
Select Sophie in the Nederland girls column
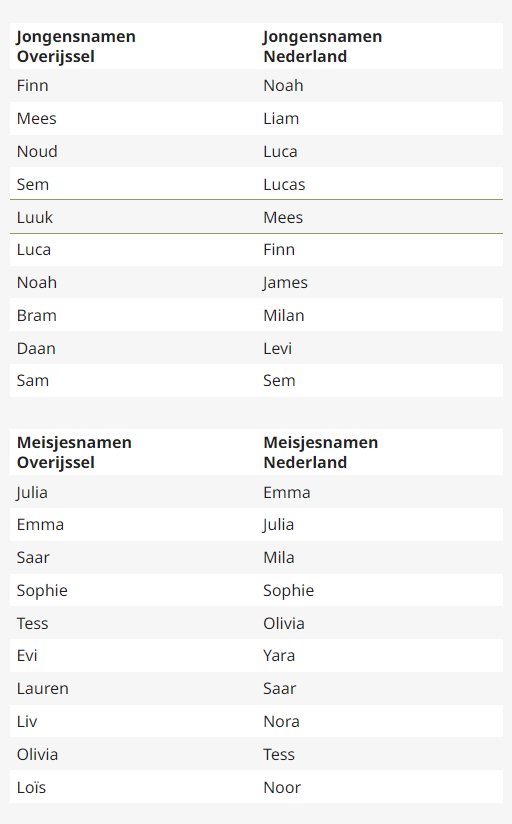point(288,591)
